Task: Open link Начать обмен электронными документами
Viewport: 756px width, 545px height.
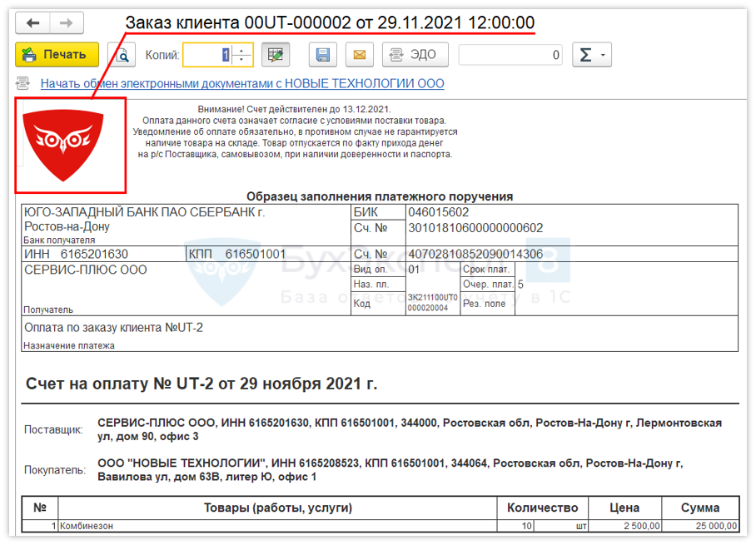Action: coord(242,83)
